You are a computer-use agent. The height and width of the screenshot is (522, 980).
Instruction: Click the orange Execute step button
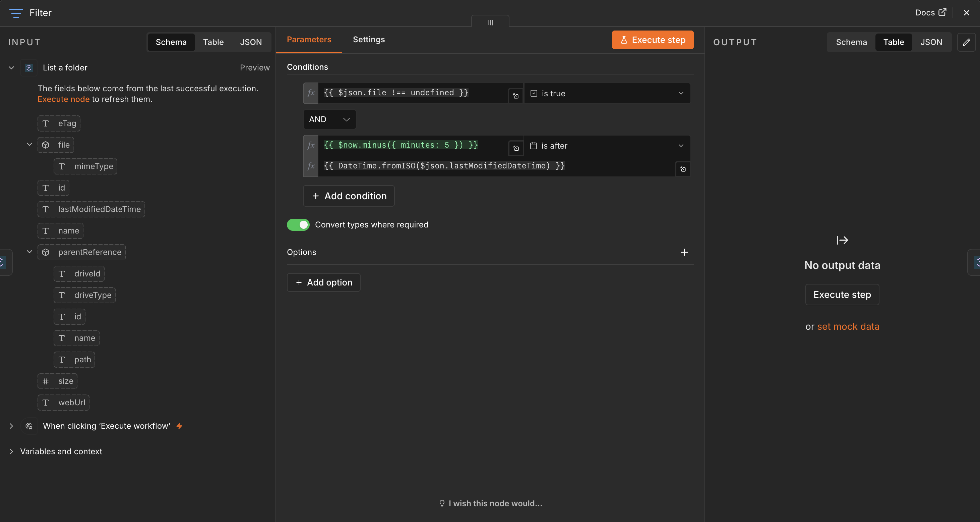(x=653, y=40)
